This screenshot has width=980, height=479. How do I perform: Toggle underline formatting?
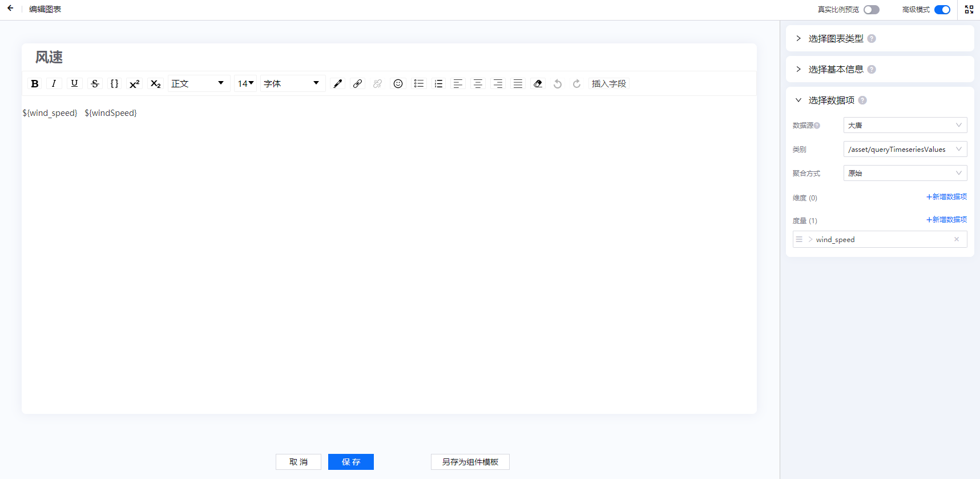pos(74,84)
